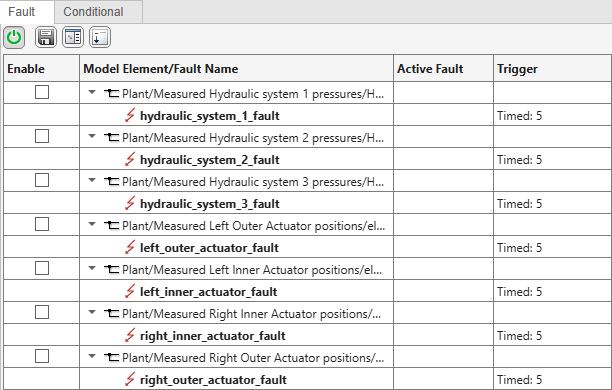Collapse the Left Outer Actuator positions row
Image resolution: width=612 pixels, height=390 pixels.
tap(92, 224)
